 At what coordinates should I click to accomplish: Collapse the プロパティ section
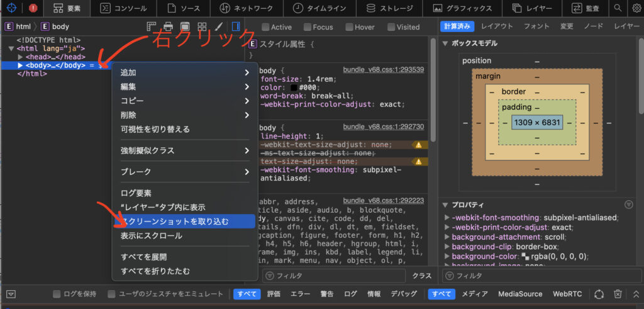(445, 205)
